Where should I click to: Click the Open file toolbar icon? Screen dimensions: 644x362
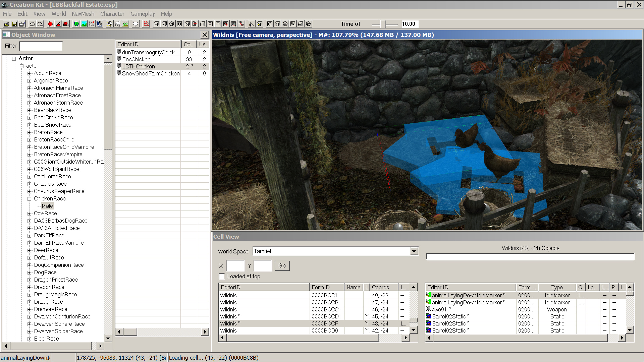[6, 24]
